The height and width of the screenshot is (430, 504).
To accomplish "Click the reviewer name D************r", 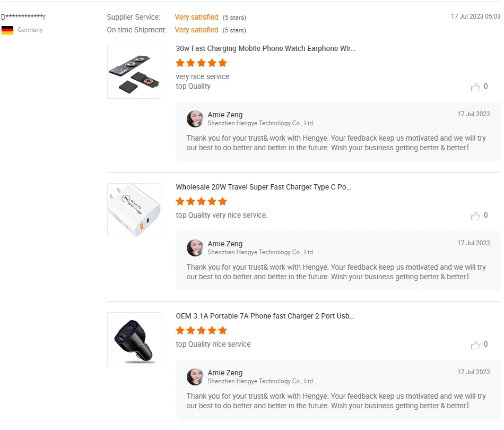I will 23,17.
